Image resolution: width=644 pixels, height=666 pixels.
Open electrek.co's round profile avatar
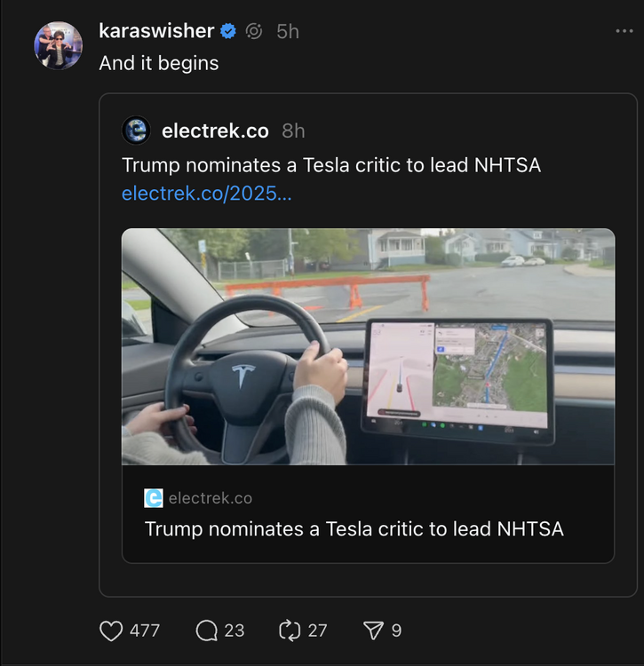coord(137,131)
